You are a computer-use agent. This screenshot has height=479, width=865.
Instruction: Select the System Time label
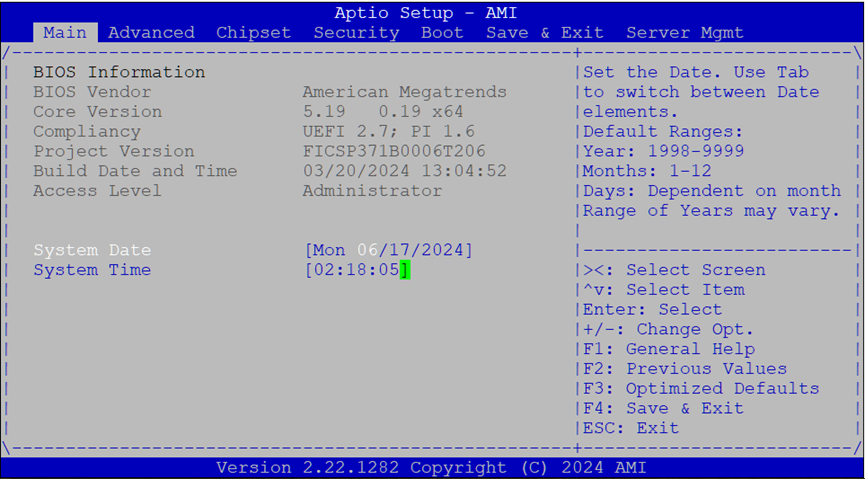pos(92,270)
